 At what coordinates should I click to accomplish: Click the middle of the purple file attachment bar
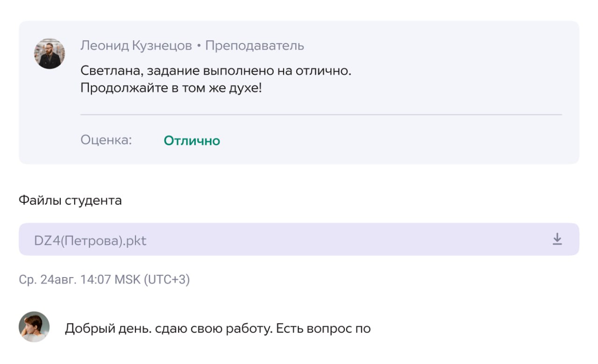299,239
